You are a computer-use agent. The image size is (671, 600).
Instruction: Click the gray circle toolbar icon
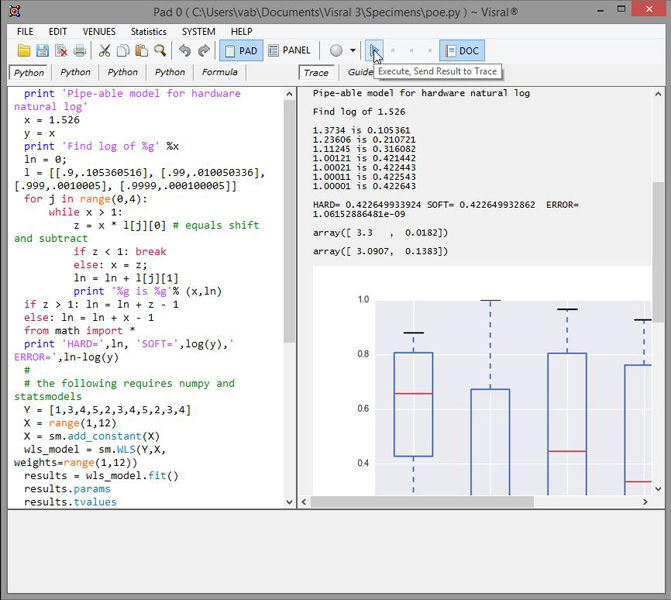(336, 50)
